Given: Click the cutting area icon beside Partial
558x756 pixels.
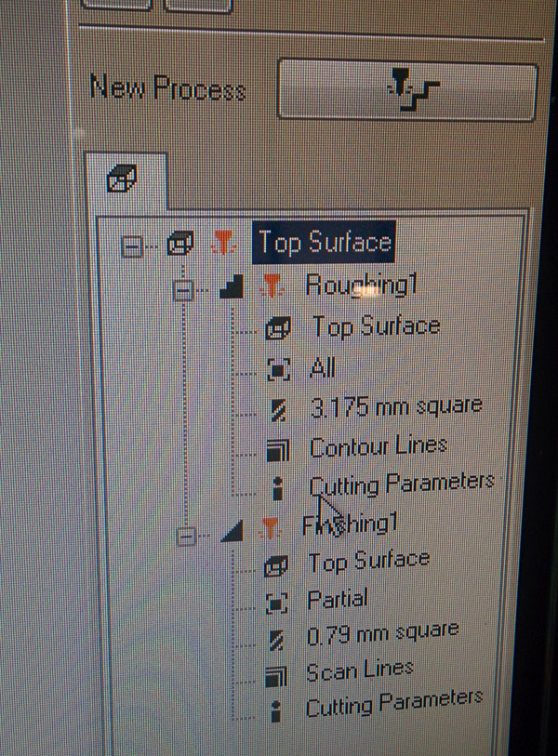Looking at the screenshot, I should [276, 603].
